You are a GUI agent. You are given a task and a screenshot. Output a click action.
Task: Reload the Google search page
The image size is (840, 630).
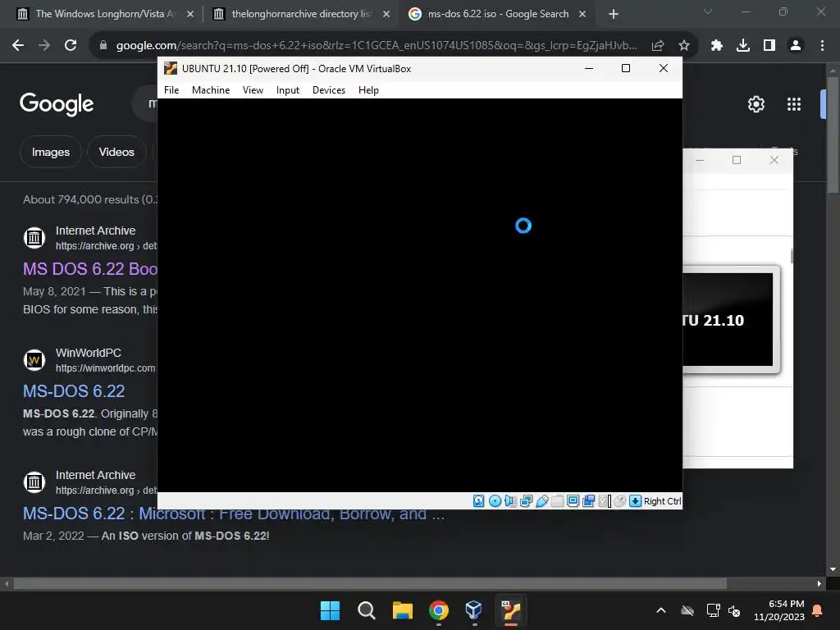point(71,46)
